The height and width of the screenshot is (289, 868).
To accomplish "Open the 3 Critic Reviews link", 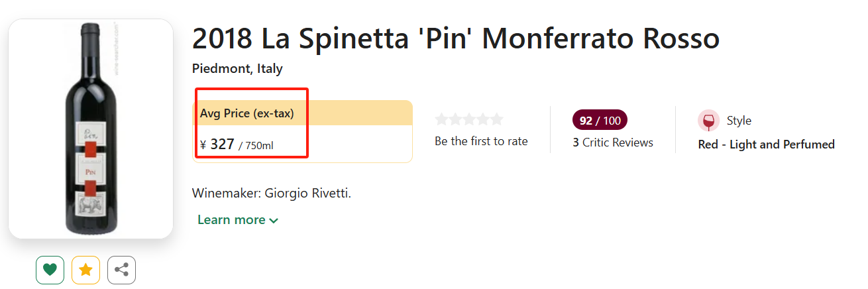I will (x=613, y=143).
